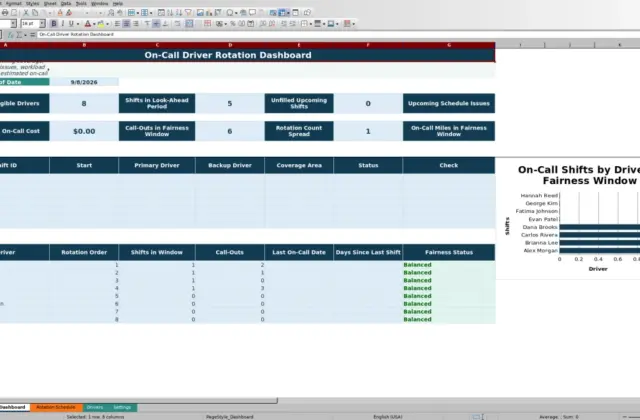
Task: Apply the highlighting color swatch
Action: tap(100, 24)
